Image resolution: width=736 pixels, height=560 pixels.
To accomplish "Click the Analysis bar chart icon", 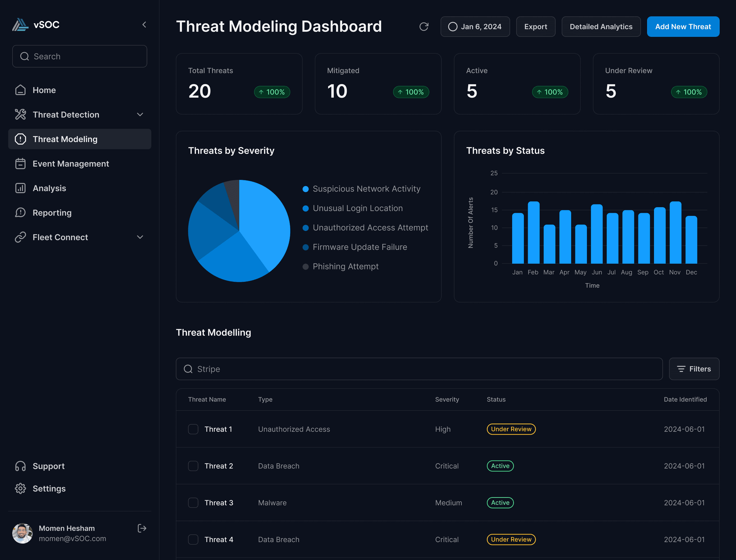I will click(x=20, y=188).
